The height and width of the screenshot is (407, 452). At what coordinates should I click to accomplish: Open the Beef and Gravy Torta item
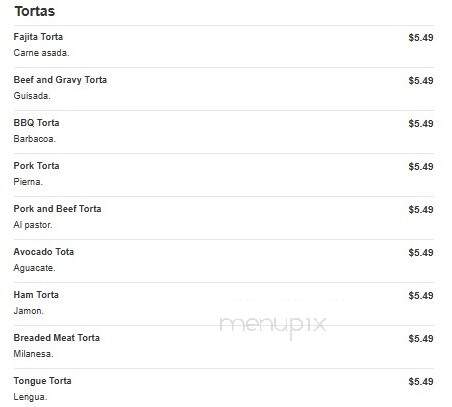pos(60,80)
